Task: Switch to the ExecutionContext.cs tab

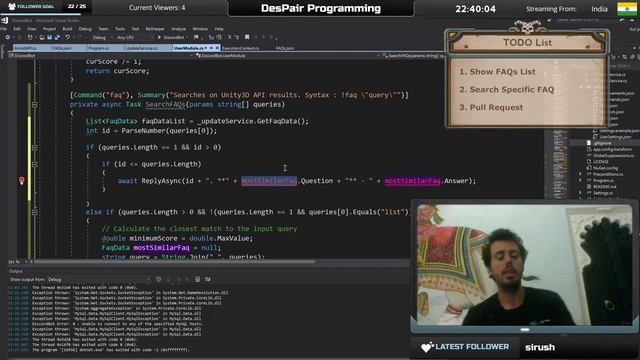Action: pyautogui.click(x=240, y=48)
